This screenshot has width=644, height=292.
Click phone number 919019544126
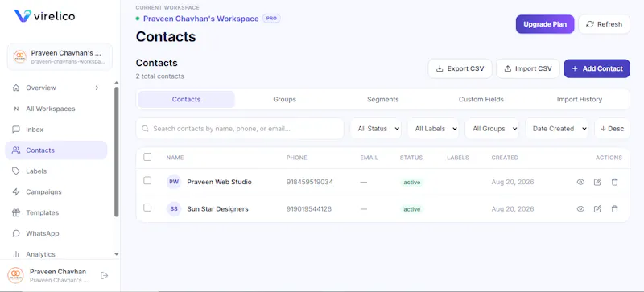tap(309, 209)
